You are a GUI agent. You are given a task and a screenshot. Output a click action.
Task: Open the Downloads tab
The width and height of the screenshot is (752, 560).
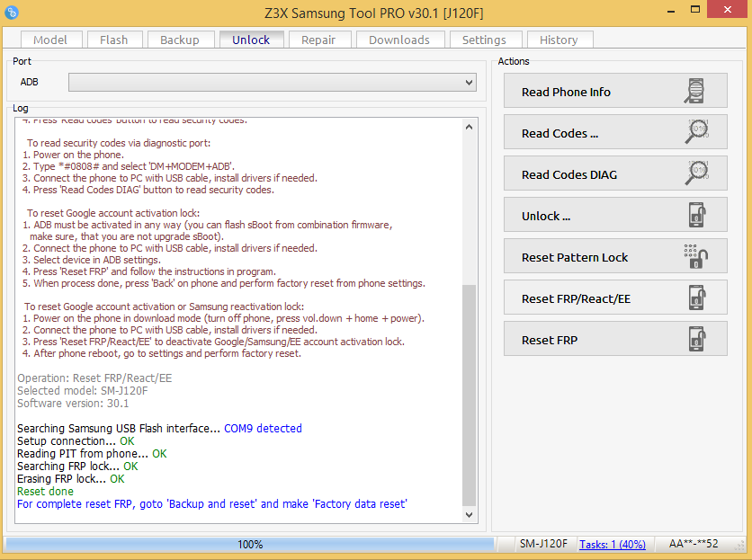tap(399, 40)
